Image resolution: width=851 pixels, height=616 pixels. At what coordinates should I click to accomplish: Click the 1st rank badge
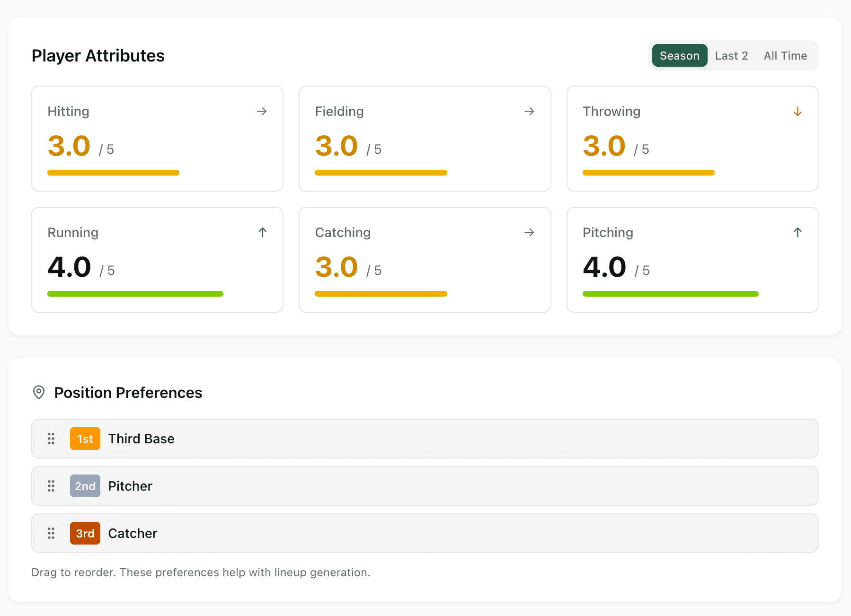[85, 439]
